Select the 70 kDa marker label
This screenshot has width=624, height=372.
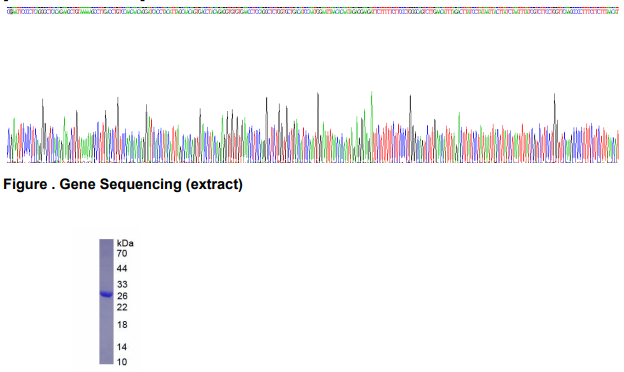[122, 254]
